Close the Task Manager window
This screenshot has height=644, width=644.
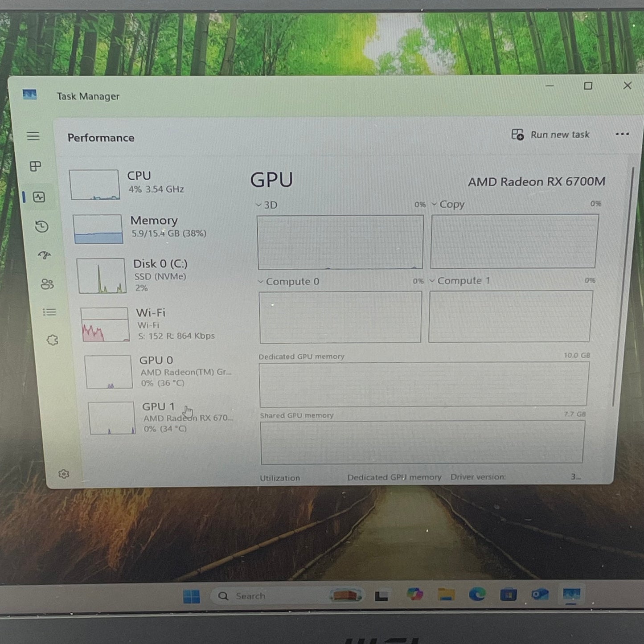tap(628, 85)
